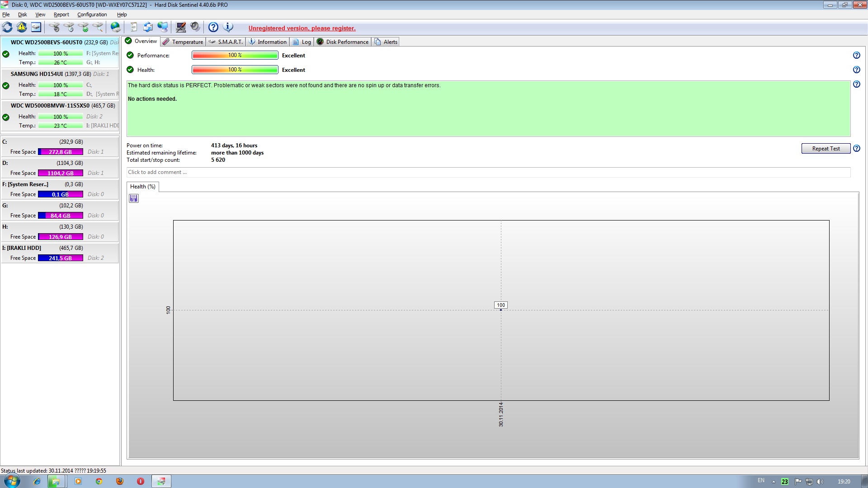Open Google Chrome from the taskbar
Image resolution: width=868 pixels, height=488 pixels.
pyautogui.click(x=99, y=481)
